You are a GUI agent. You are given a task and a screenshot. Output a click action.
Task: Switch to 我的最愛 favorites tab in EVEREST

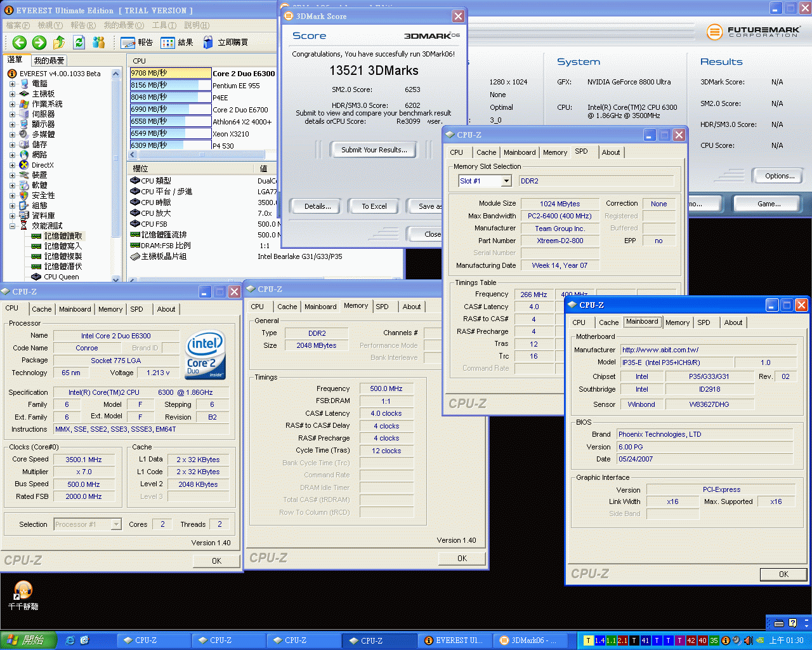pos(49,61)
